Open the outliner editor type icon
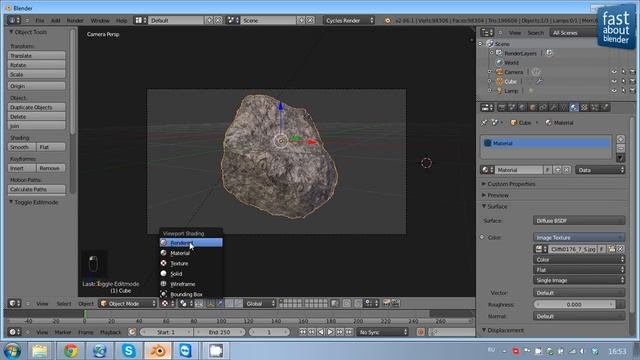640x360 pixels. pyautogui.click(x=487, y=33)
